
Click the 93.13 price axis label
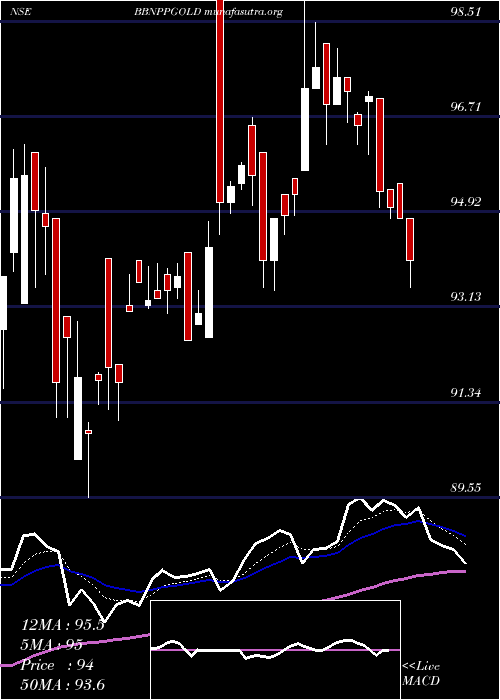(466, 297)
